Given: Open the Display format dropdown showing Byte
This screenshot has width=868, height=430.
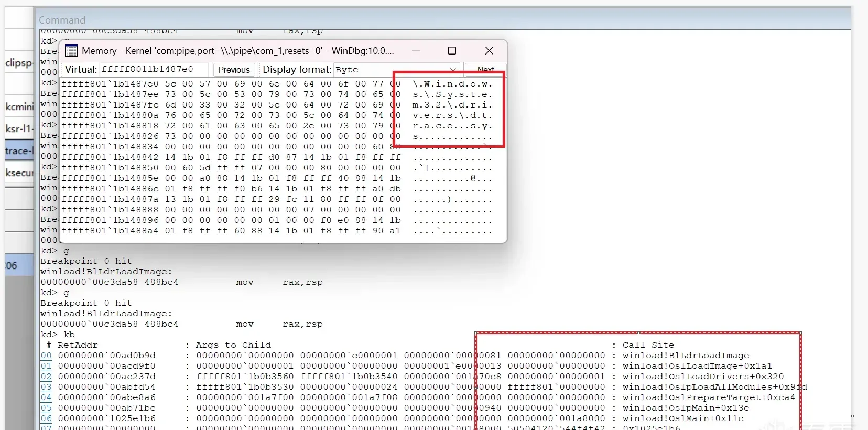Looking at the screenshot, I should tap(396, 70).
